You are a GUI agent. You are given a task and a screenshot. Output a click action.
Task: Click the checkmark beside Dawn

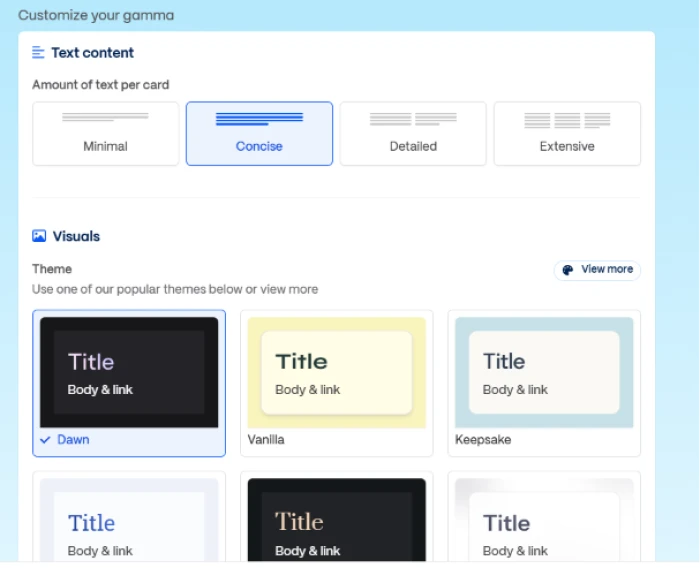tap(45, 440)
